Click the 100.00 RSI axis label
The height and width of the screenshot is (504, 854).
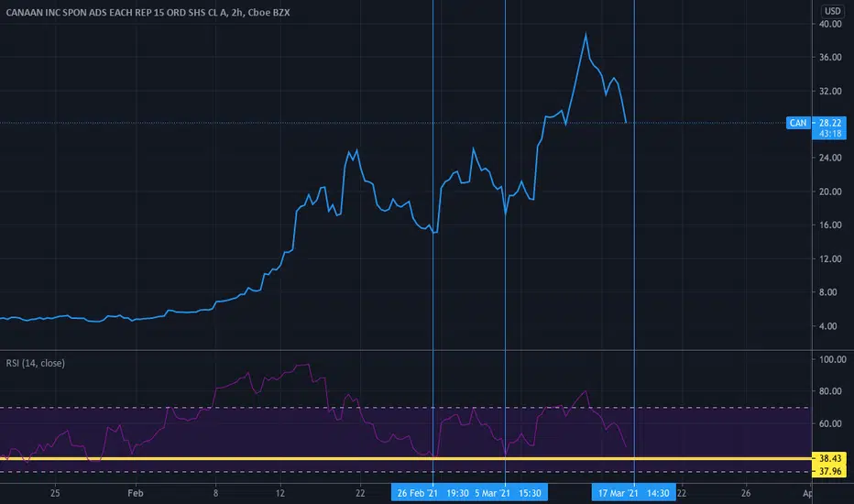tap(832, 359)
